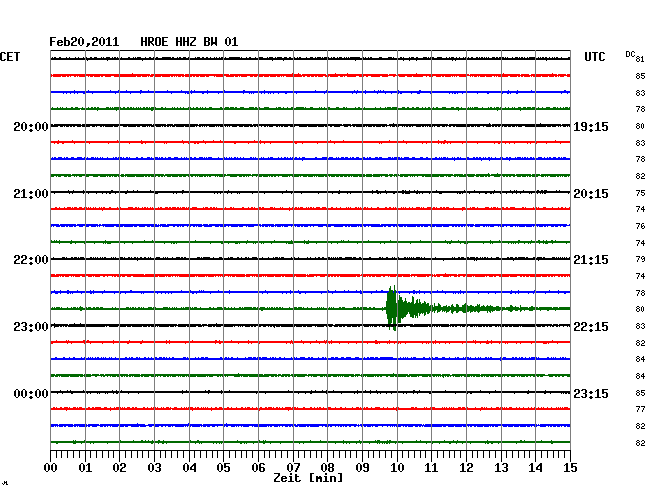Click DC value 79 beside 21:15 UTC

[x=640, y=259]
